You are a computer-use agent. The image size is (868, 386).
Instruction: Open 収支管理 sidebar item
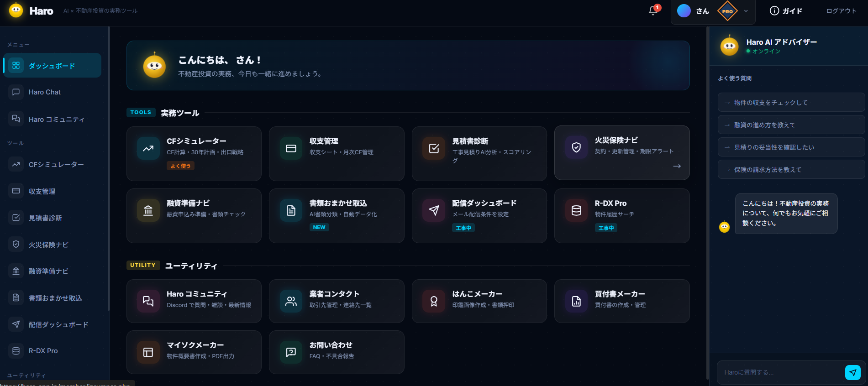[x=53, y=191]
